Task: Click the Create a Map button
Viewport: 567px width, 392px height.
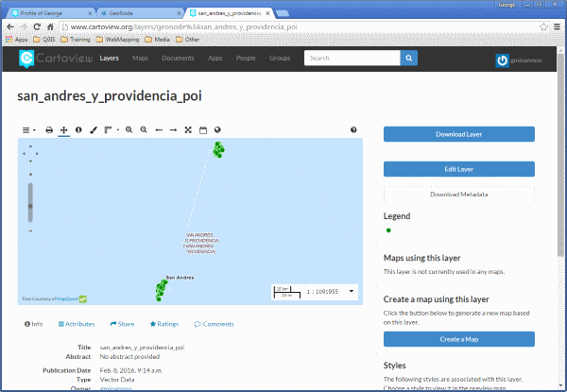Action: (x=459, y=339)
